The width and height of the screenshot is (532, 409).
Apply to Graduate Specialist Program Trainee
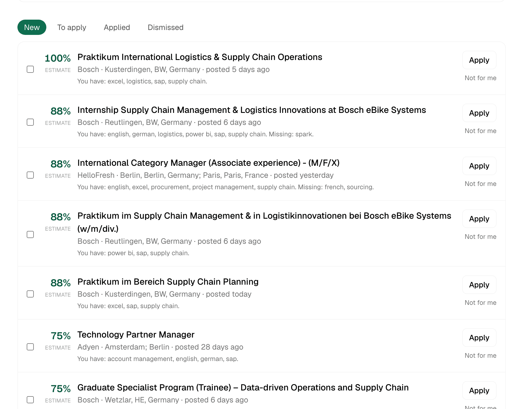[479, 390]
